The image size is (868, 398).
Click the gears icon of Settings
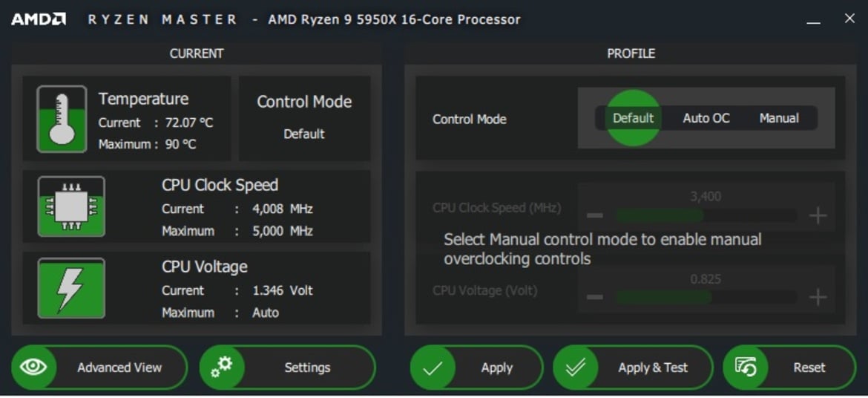tap(222, 368)
